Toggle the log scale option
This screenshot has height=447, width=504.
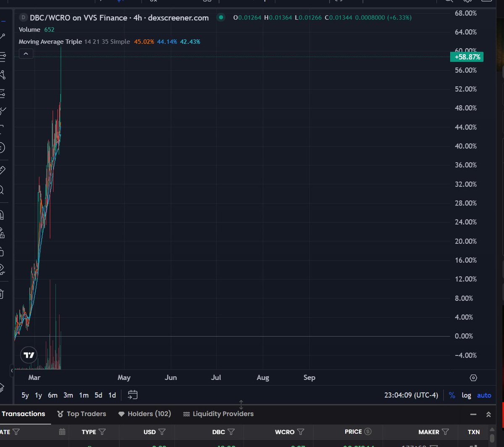click(x=466, y=395)
